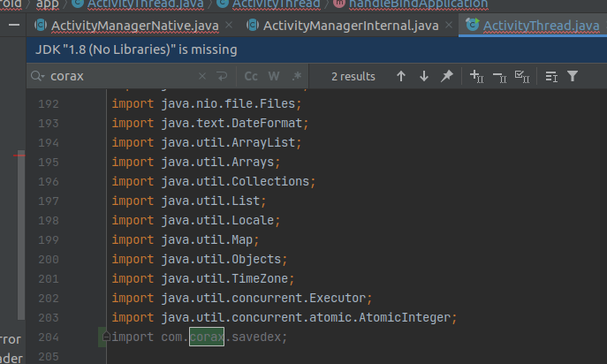The width and height of the screenshot is (607, 364).
Task: Click inside the corax search field
Action: [115, 77]
